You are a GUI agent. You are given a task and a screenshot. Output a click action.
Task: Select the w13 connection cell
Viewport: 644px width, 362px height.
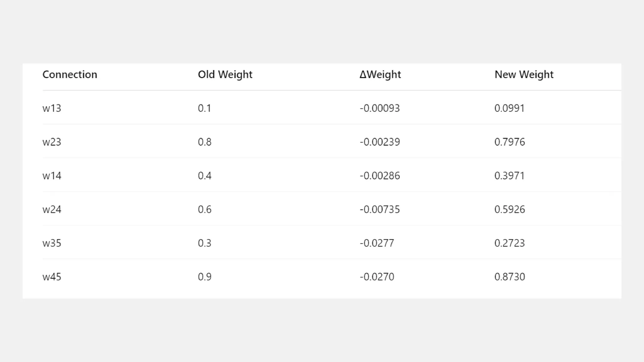[x=52, y=108]
